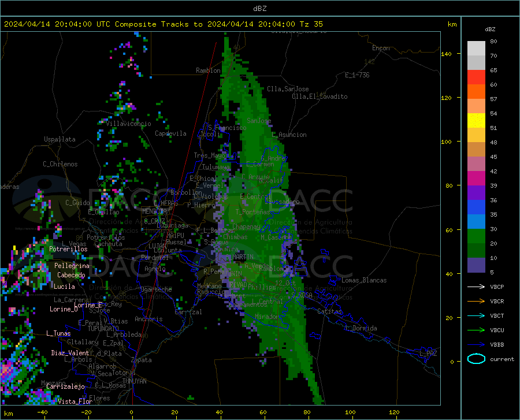520x420 pixels.
Task: Select the green 30 dBZ color swatch
Action: 476,236
